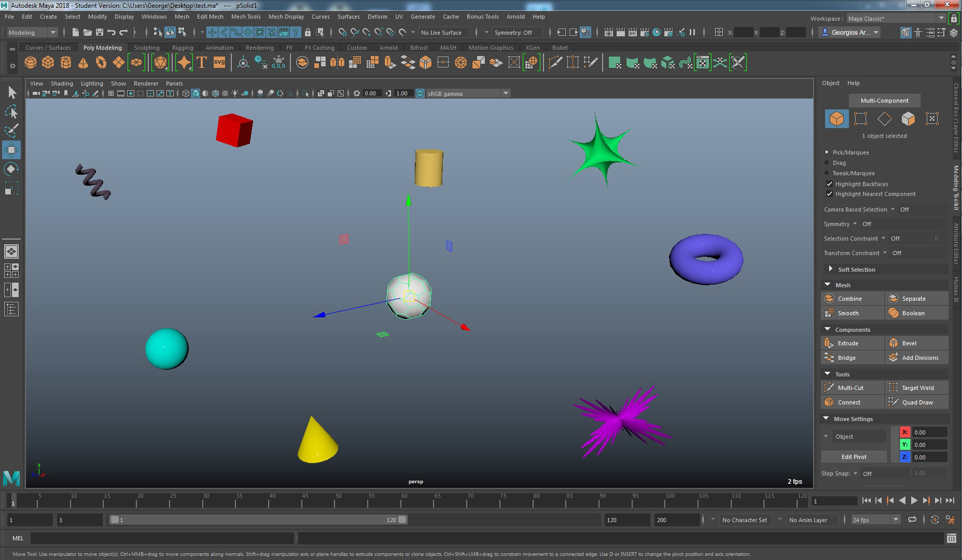Image resolution: width=962 pixels, height=560 pixels.
Task: Click the Target Weld tool
Action: pyautogui.click(x=917, y=388)
